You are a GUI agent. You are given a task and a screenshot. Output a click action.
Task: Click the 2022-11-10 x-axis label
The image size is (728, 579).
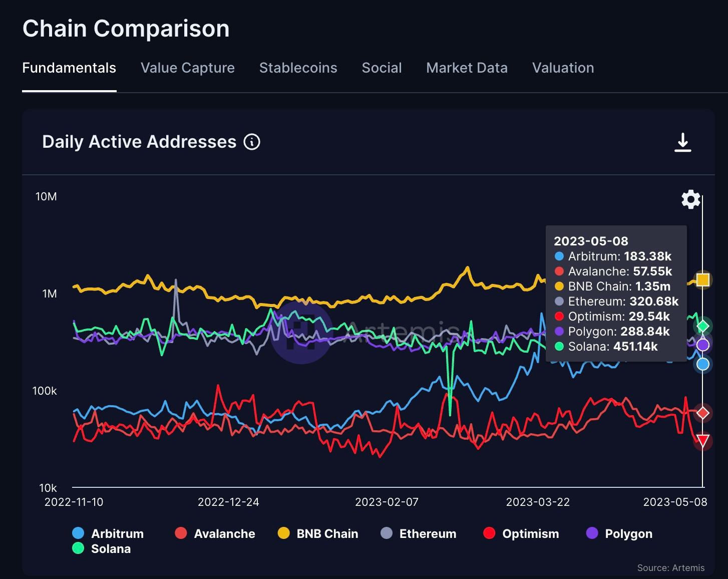74,502
